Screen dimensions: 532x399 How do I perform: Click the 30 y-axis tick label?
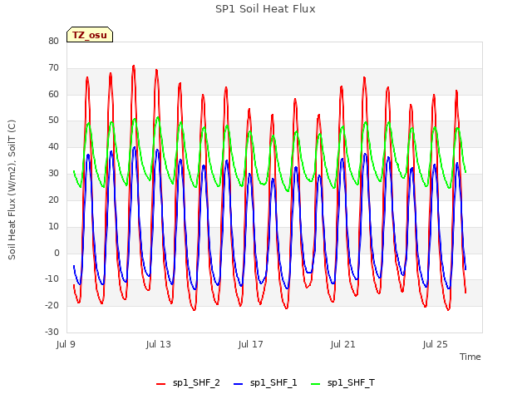coord(53,174)
